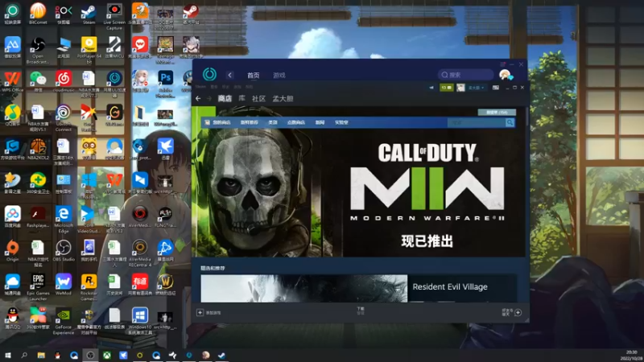Open the BitComet desktop shortcut
The height and width of the screenshot is (362, 644).
(x=38, y=12)
